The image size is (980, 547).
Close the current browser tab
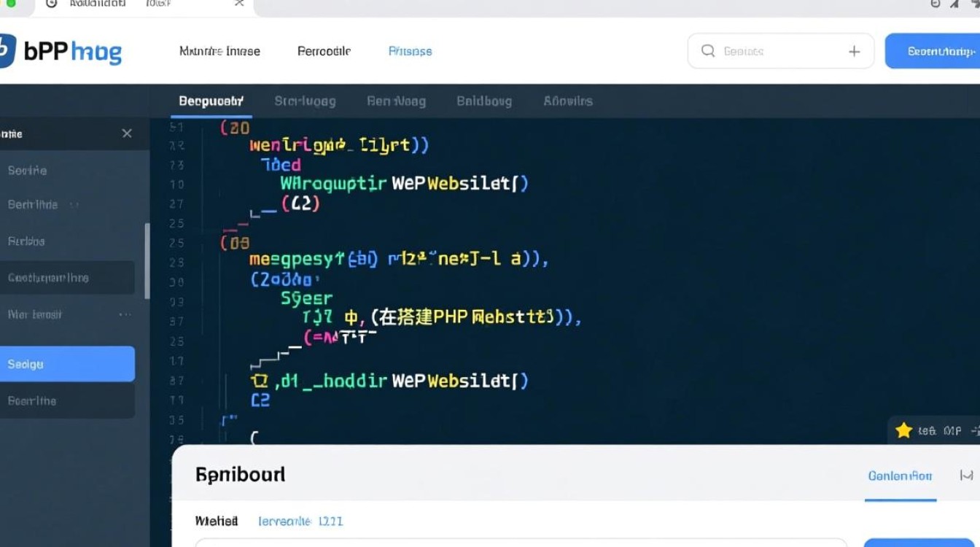click(x=239, y=4)
